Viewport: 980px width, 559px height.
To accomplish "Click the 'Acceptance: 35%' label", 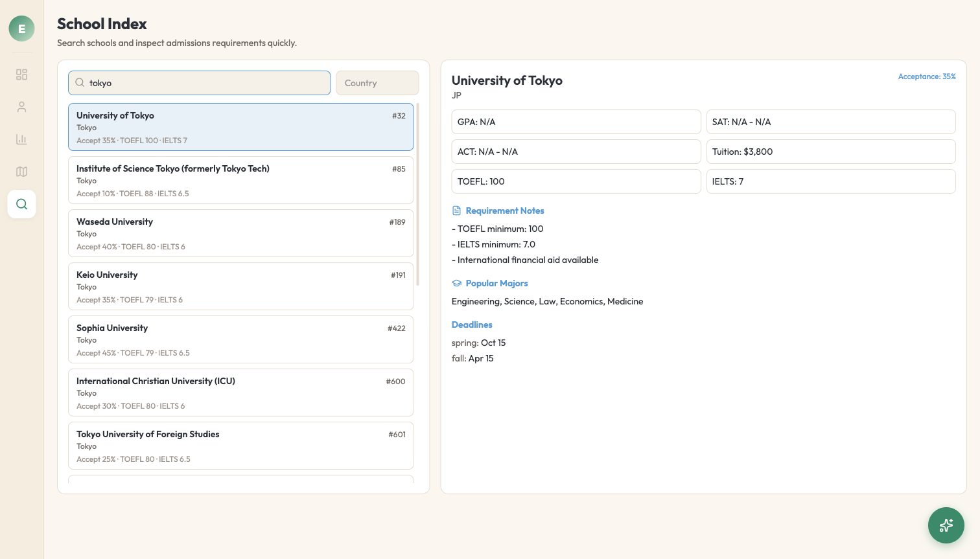I will click(x=927, y=76).
